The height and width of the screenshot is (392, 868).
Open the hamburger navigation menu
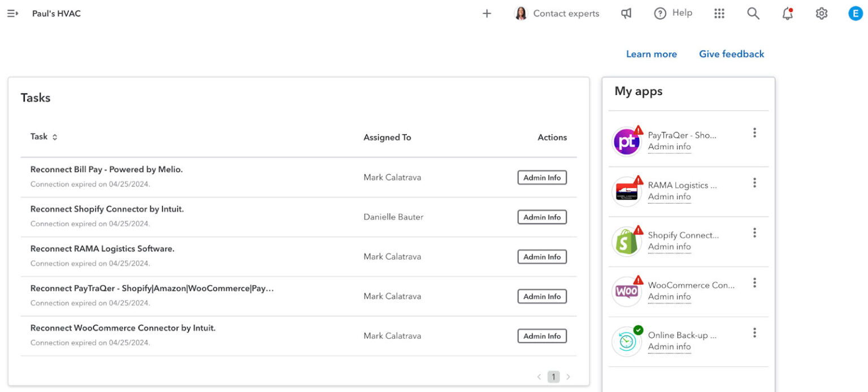(x=12, y=13)
